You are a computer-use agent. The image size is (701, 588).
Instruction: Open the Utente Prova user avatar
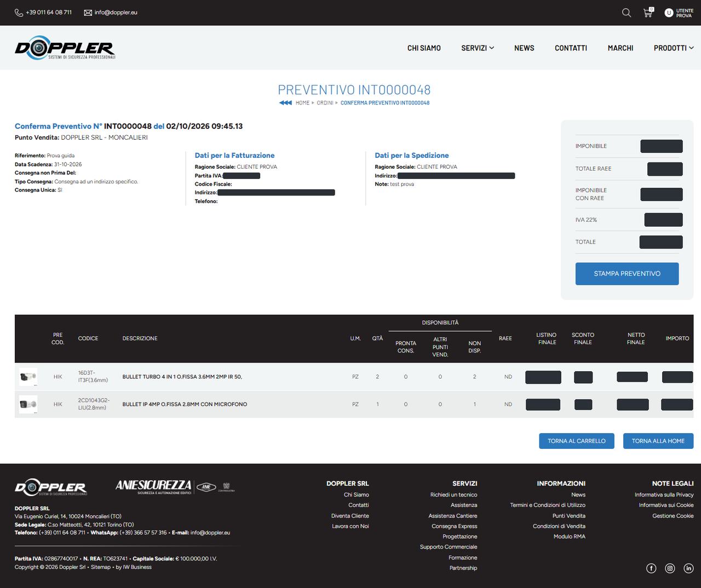coord(669,13)
